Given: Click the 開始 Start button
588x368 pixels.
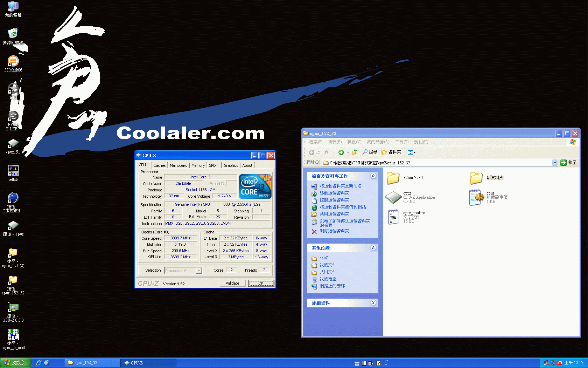Looking at the screenshot, I should coord(16,363).
